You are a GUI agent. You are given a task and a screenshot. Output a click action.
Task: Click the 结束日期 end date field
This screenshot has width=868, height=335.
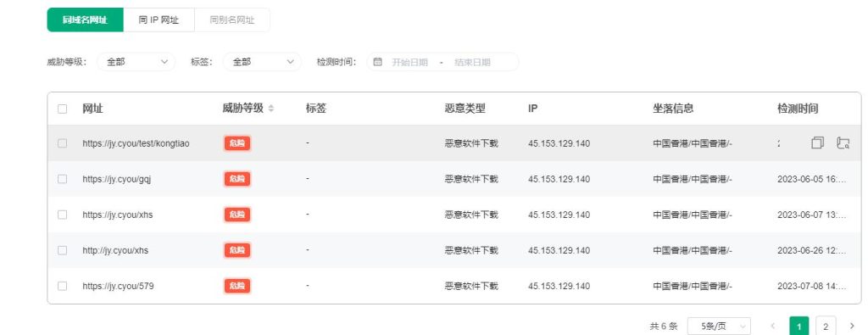(x=472, y=62)
